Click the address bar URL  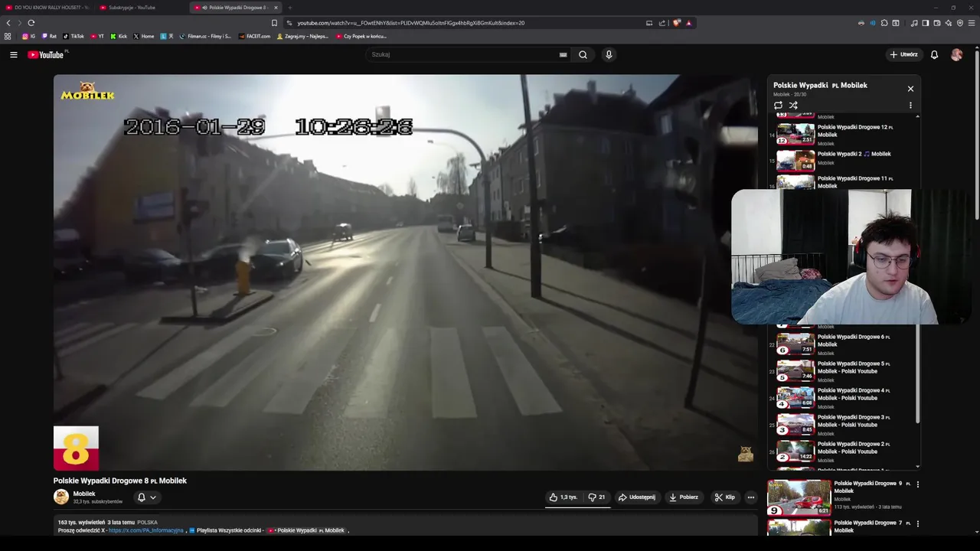pos(411,23)
